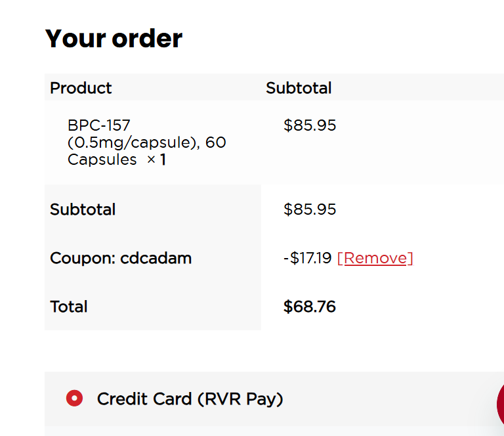Remove the cdcadam coupon
This screenshot has width=504, height=436.
coord(375,258)
